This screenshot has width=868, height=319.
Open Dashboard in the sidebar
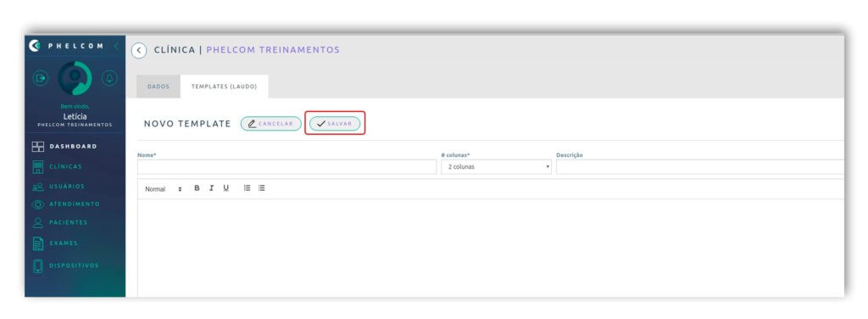click(x=64, y=147)
